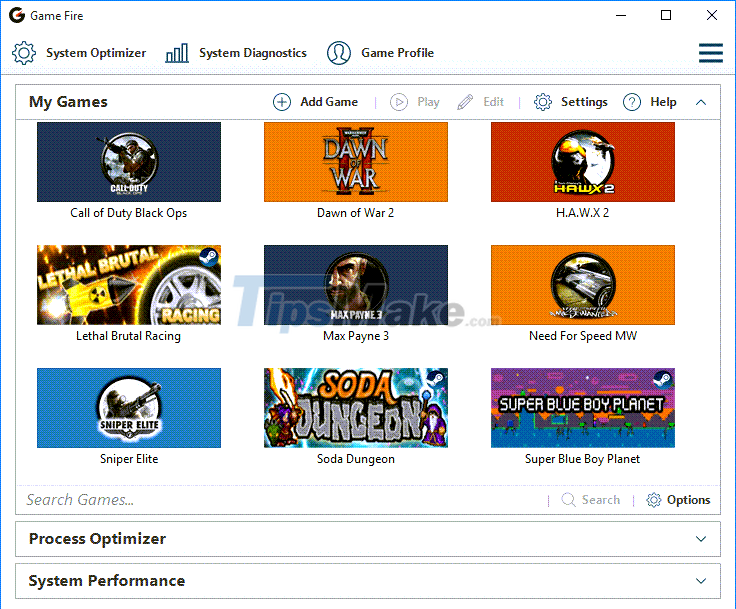Open My Games Settings label
The width and height of the screenshot is (736, 609).
[x=584, y=102]
